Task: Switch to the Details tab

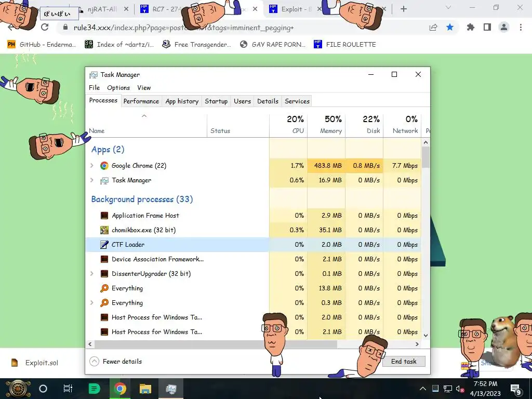Action: tap(268, 101)
